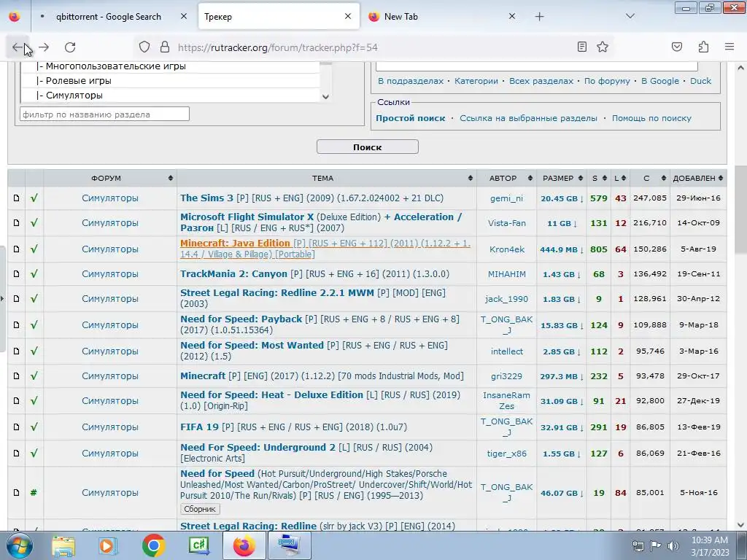
Task: Click the page vertical scrollbar thumb
Action: [x=740, y=209]
